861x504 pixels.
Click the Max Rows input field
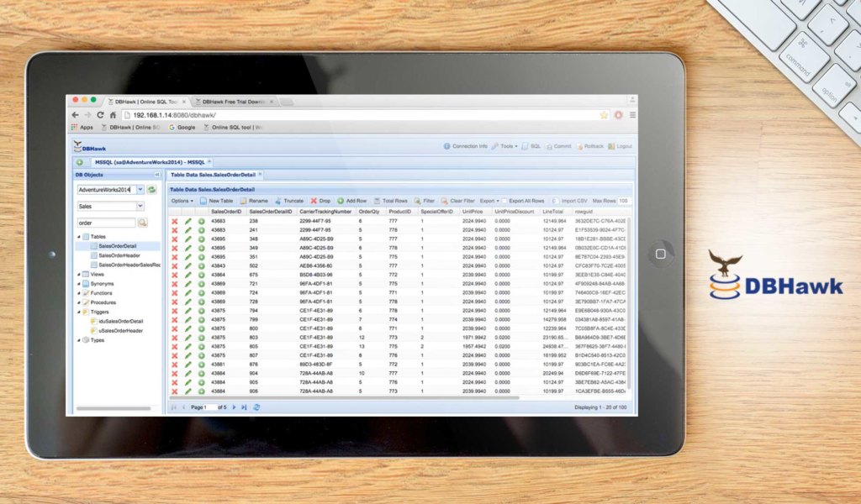[624, 202]
